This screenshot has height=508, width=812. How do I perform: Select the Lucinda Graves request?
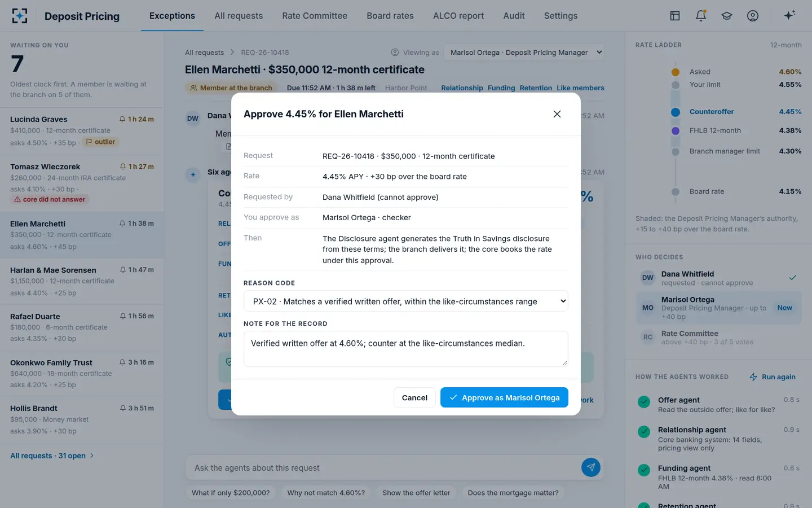click(82, 130)
